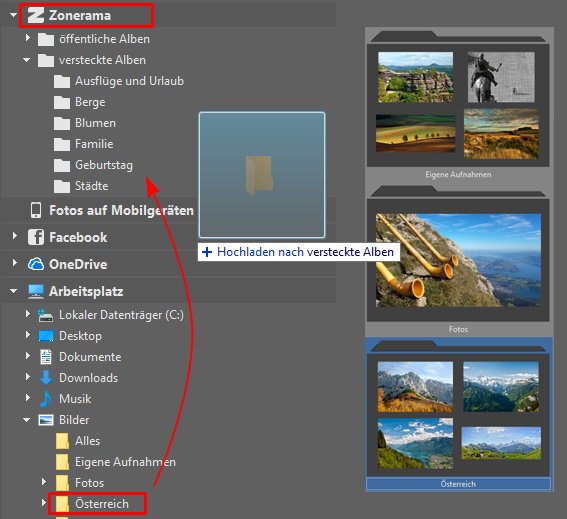Click the Downloads blue arrow icon
567x519 pixels.
coord(46,378)
